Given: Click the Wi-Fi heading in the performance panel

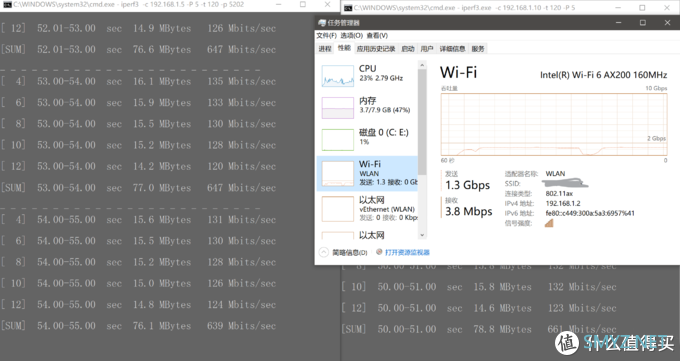Looking at the screenshot, I should coord(458,72).
